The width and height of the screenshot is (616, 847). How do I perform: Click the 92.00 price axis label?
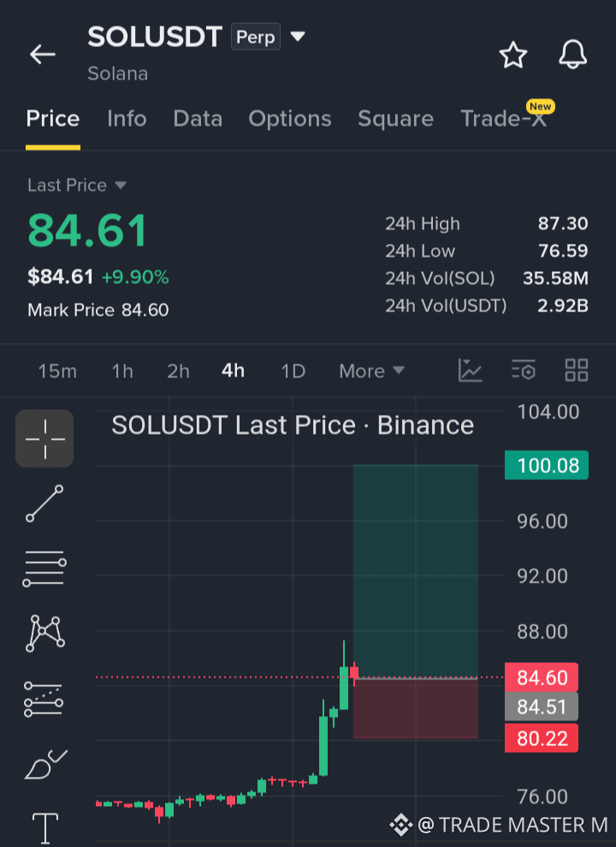542,576
